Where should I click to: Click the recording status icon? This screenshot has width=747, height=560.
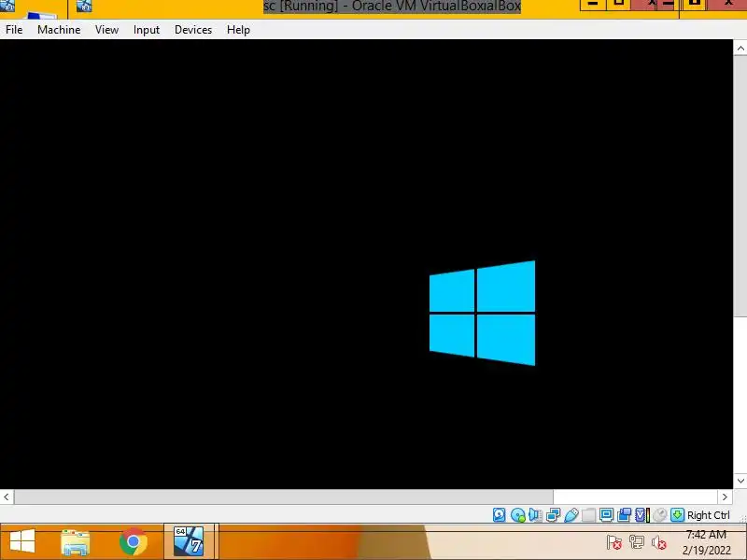(x=624, y=515)
